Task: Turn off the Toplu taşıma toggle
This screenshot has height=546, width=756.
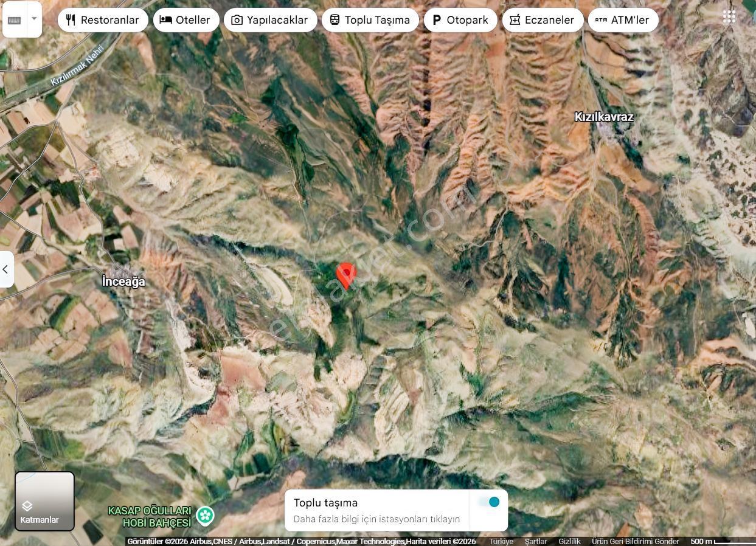Action: point(488,502)
